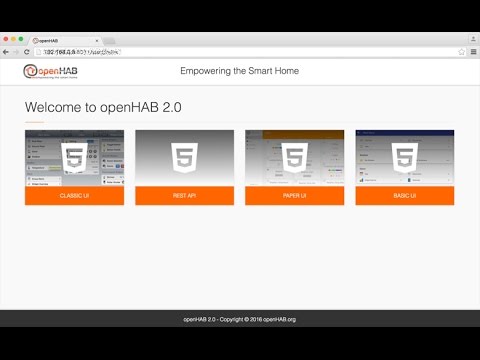Click the Chrome user profile icon

tap(473, 39)
